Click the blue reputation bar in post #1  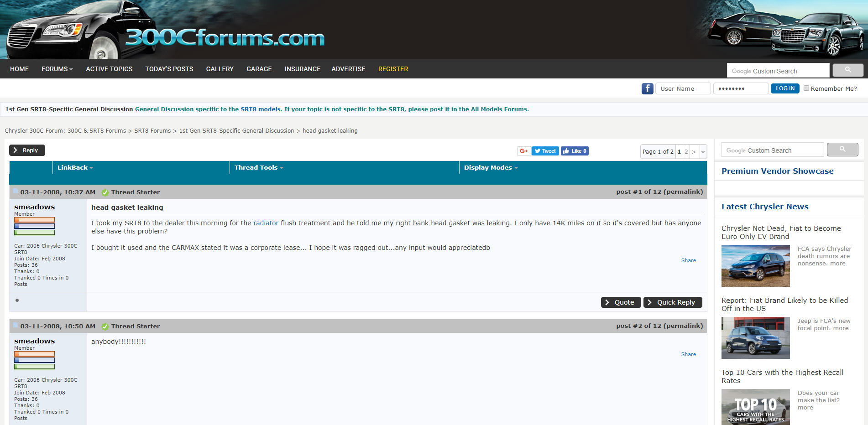(x=34, y=226)
